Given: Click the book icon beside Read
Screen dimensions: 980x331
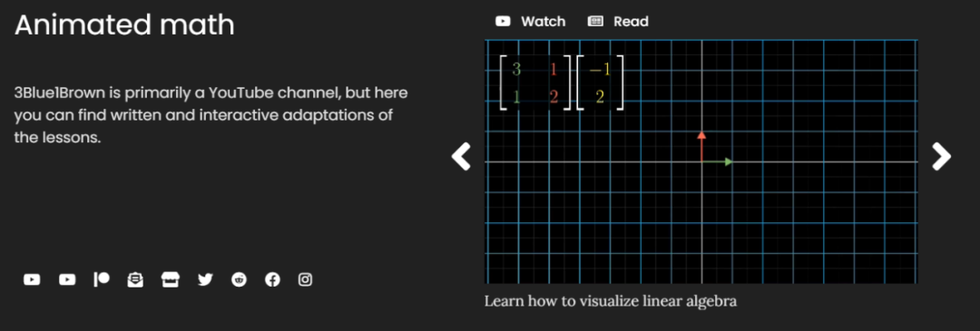Looking at the screenshot, I should point(595,21).
